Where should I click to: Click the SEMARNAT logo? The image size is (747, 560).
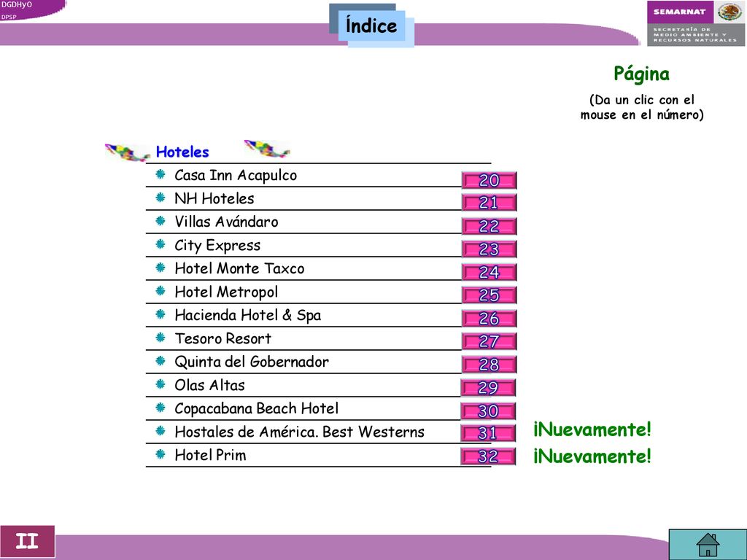[x=695, y=23]
